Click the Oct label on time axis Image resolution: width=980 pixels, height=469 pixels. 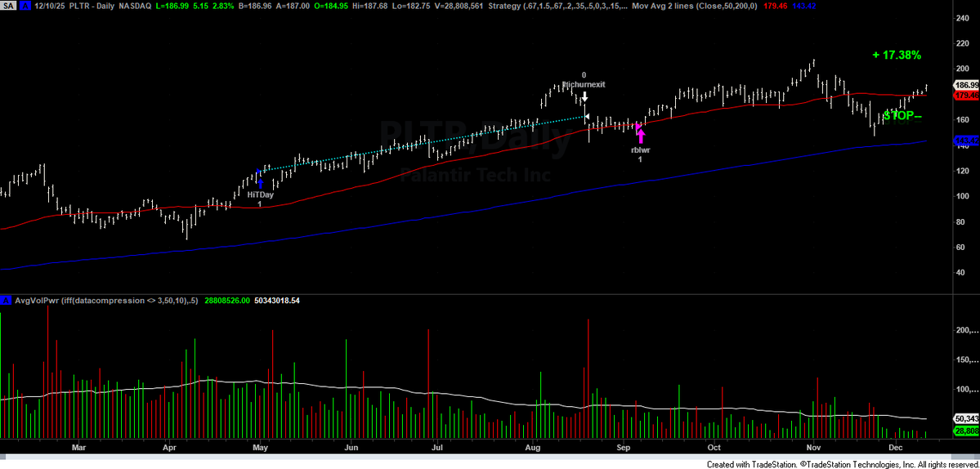(x=714, y=448)
